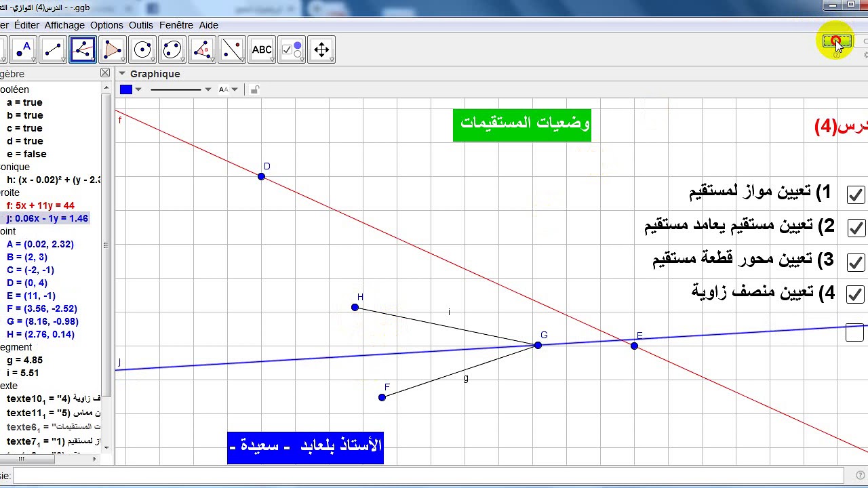
Task: Uncheck the checkbox for item 3 segment bisector
Action: (x=856, y=262)
